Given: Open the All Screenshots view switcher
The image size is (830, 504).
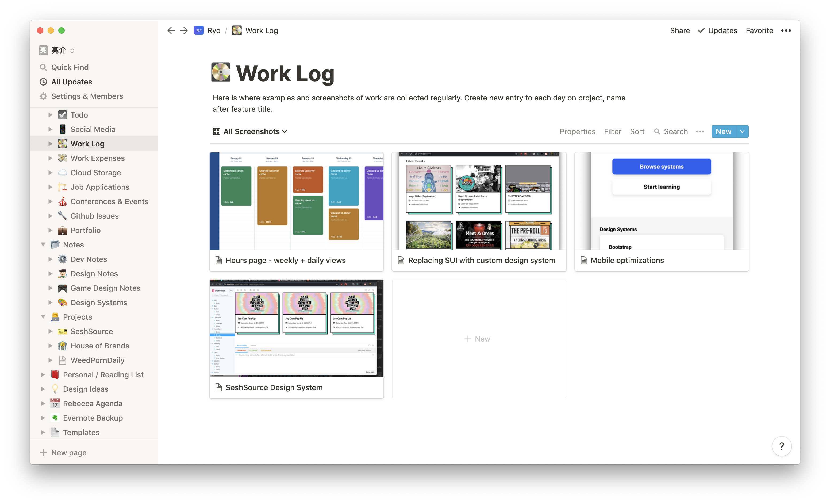Looking at the screenshot, I should tap(251, 131).
